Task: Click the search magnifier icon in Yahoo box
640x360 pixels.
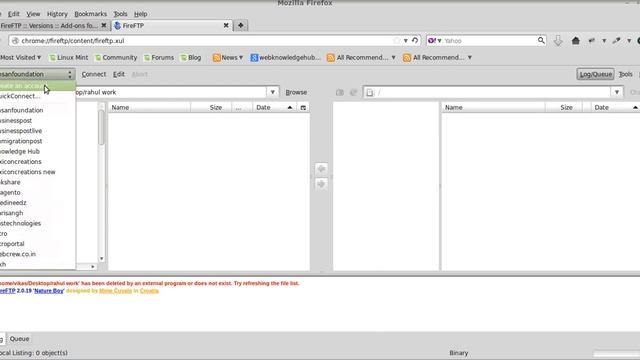Action: point(541,40)
